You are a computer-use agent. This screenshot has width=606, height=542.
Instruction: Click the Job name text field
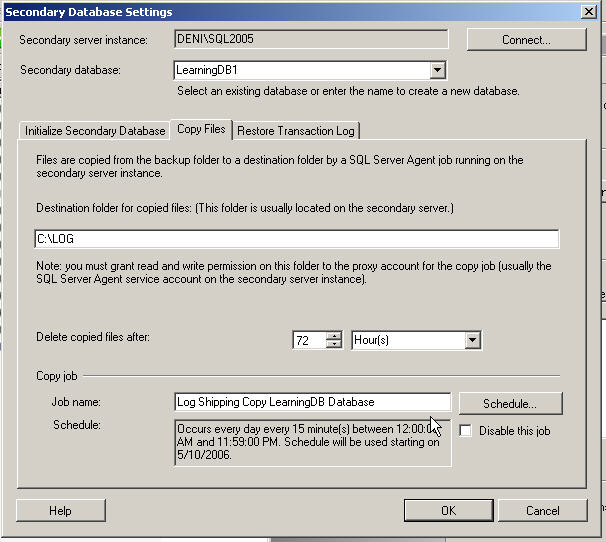pyautogui.click(x=312, y=402)
